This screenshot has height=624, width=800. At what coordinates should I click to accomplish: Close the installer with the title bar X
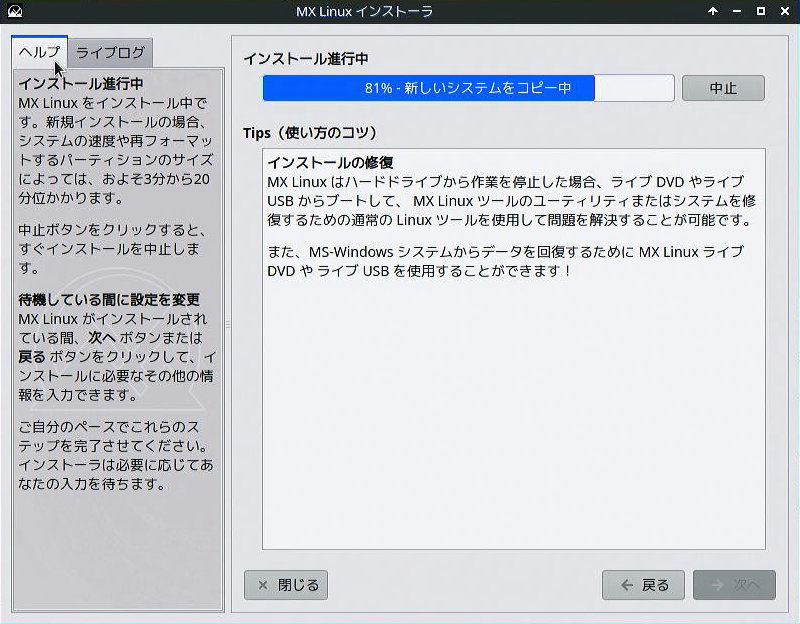pyautogui.click(x=785, y=11)
